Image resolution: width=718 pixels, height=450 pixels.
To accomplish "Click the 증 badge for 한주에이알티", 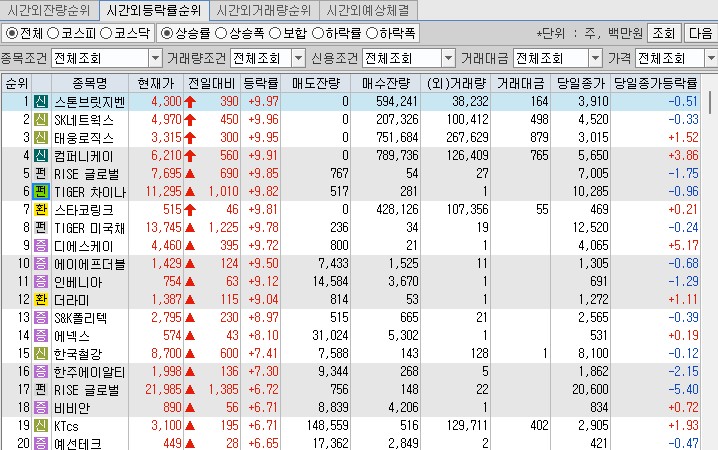I will pos(41,372).
